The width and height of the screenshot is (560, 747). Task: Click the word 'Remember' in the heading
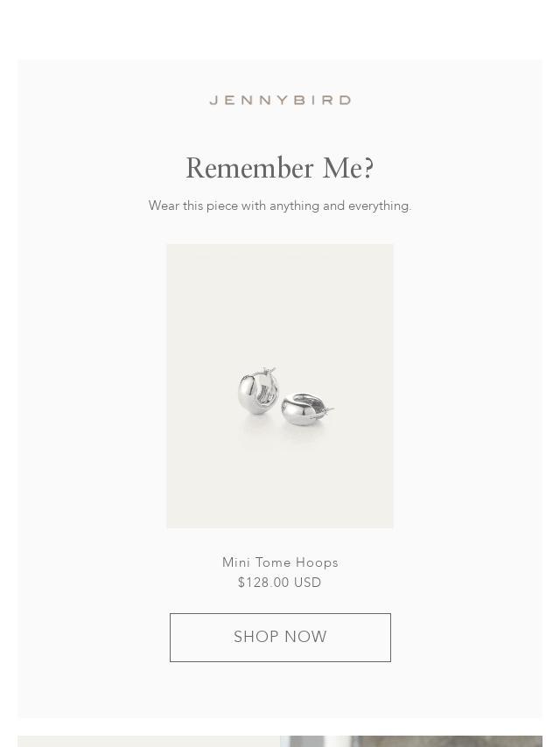coord(249,168)
